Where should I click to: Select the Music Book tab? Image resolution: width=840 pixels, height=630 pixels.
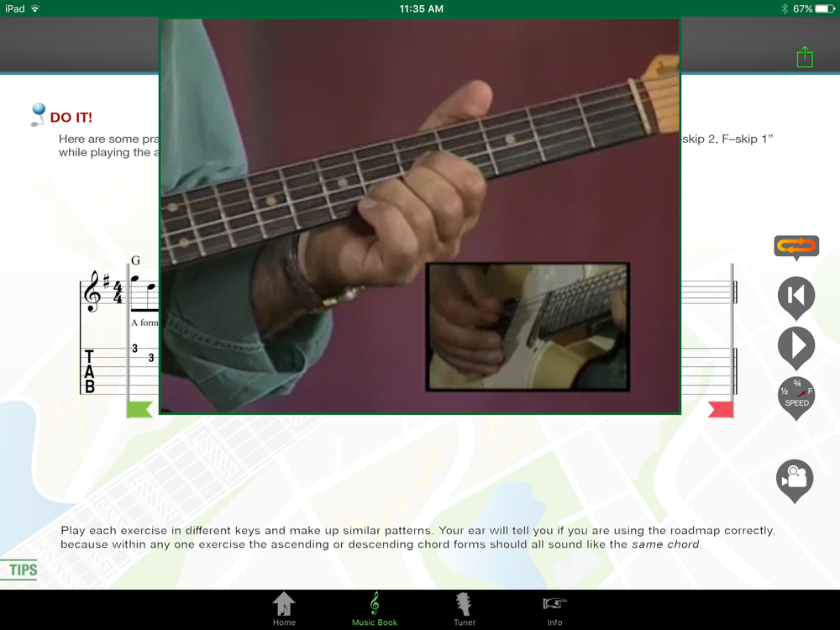point(375,610)
